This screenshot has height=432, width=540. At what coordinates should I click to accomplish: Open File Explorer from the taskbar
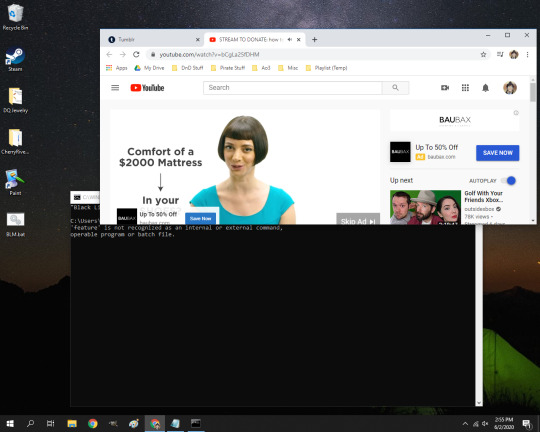point(72,423)
